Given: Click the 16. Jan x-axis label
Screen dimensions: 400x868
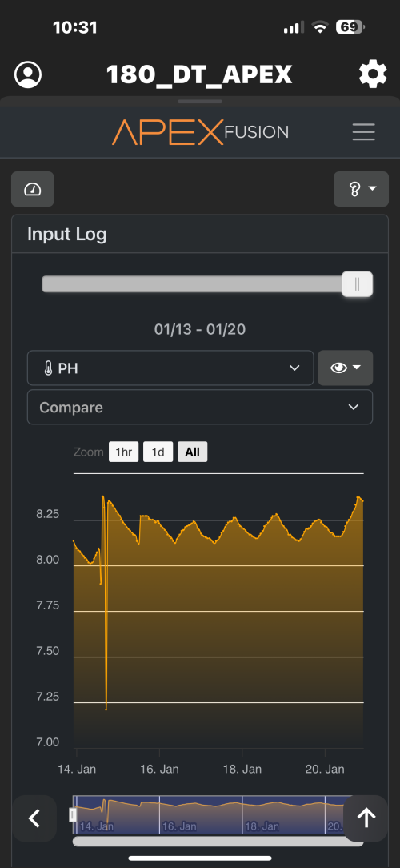Looking at the screenshot, I should point(158,769).
